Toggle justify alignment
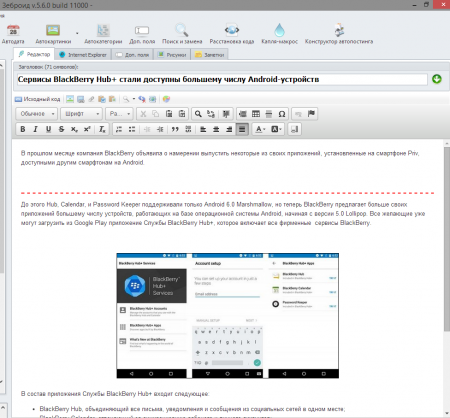 point(242,129)
